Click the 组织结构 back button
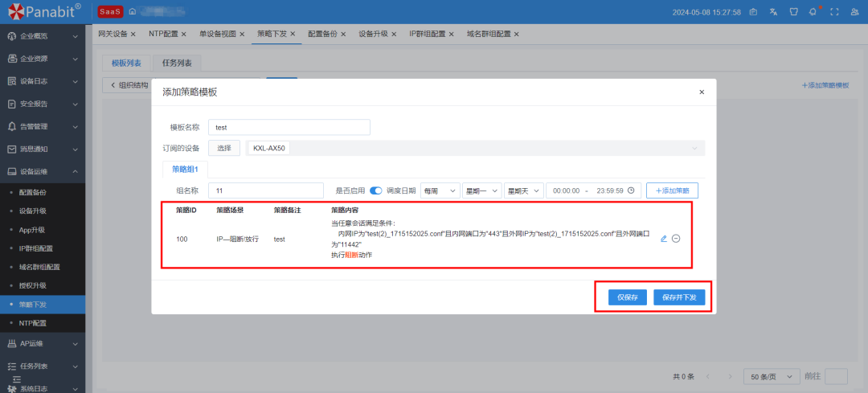The width and height of the screenshot is (868, 393). (130, 85)
